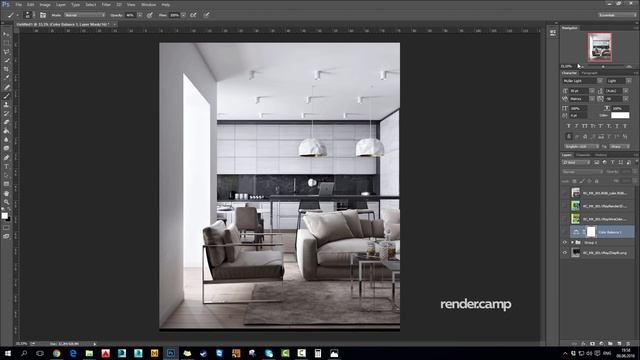Open the Windows Start menu
This screenshot has width=640, height=360.
click(7, 353)
